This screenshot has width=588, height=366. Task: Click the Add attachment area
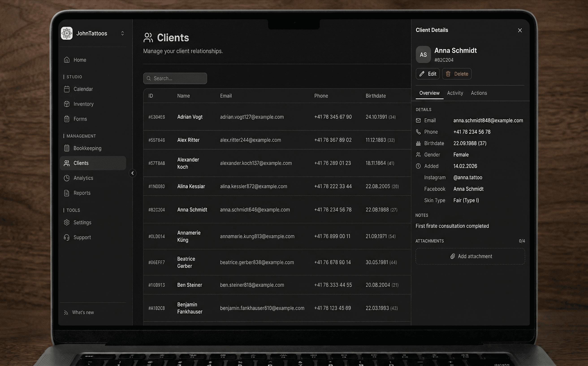[470, 256]
